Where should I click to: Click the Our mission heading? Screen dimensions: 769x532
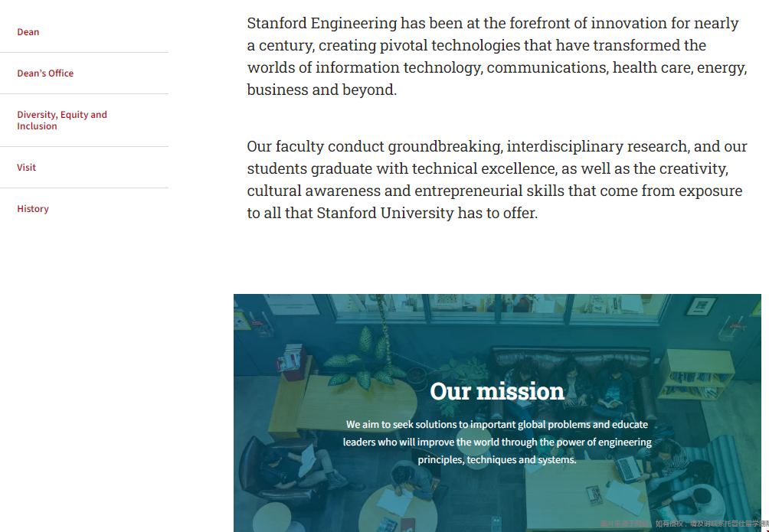[497, 391]
